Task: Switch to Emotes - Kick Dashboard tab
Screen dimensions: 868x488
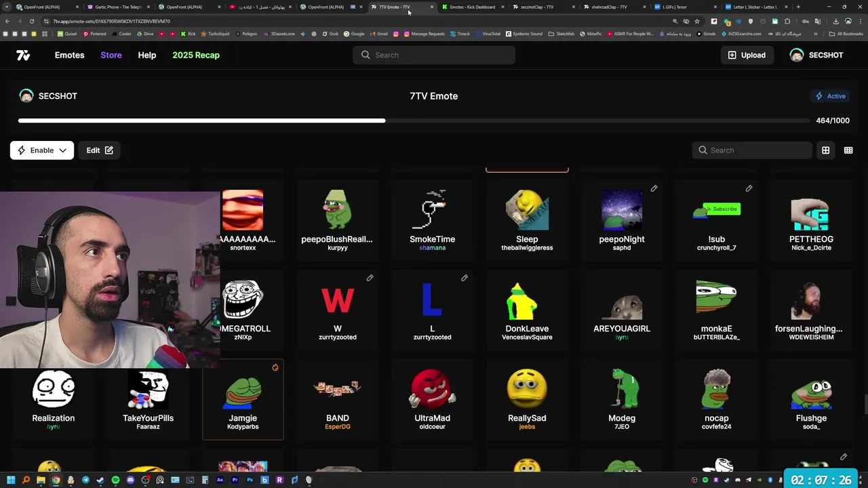Action: point(472,7)
